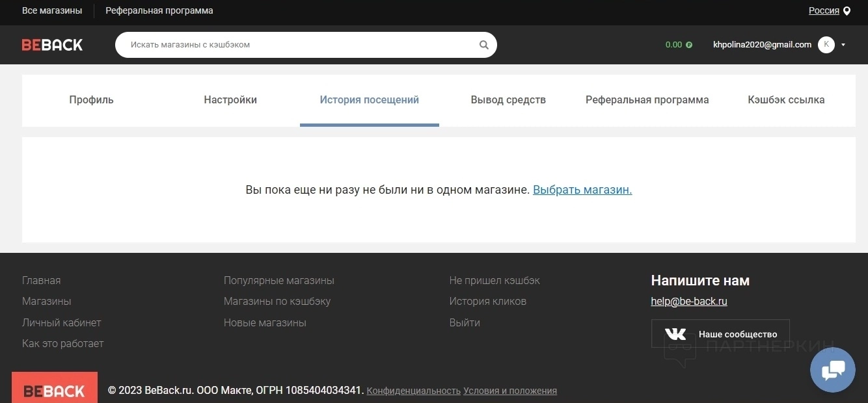Click the user avatar circle K
868x403 pixels.
(x=826, y=45)
